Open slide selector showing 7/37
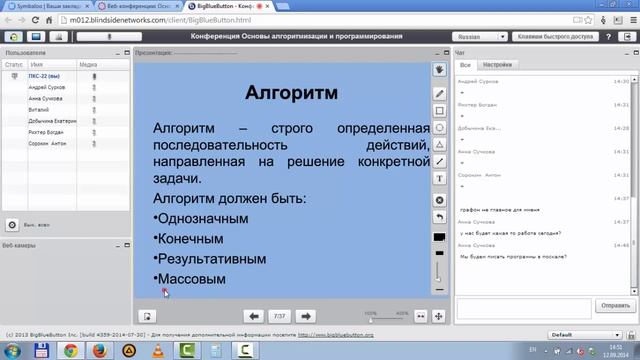Screen dimensions: 640x360 point(280,316)
